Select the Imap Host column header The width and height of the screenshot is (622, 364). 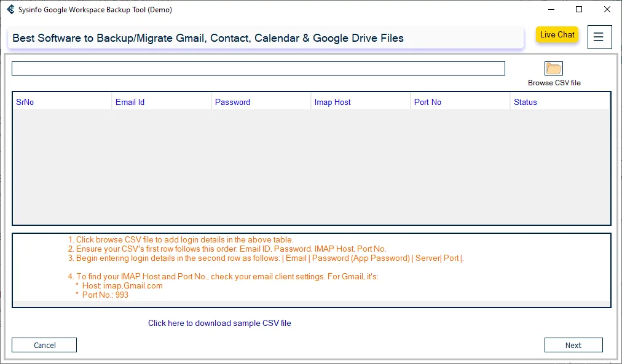(361, 102)
